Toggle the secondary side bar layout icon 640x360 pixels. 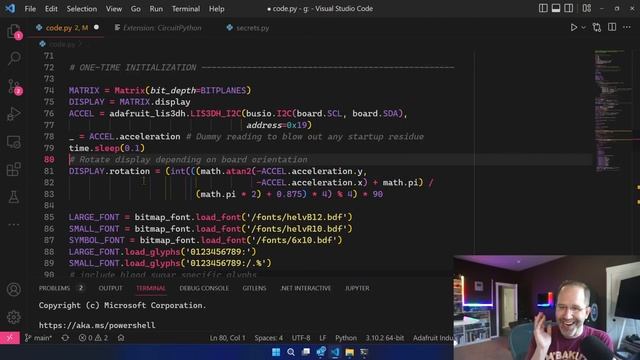(568, 8)
